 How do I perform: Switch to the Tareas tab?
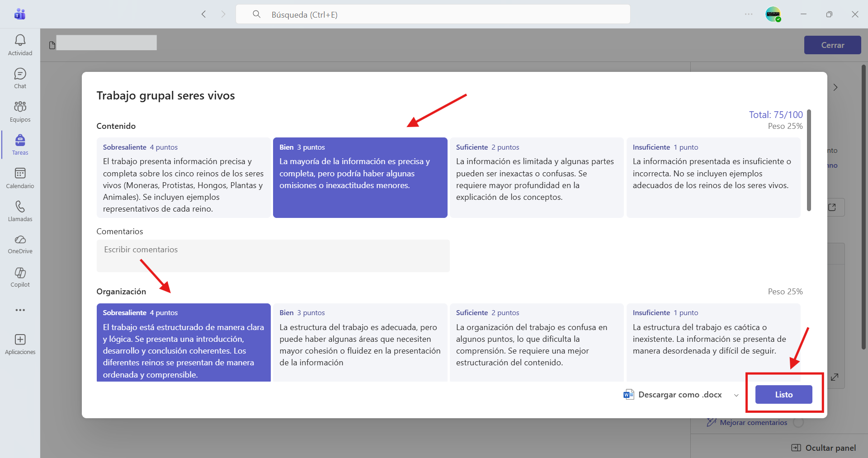click(20, 145)
